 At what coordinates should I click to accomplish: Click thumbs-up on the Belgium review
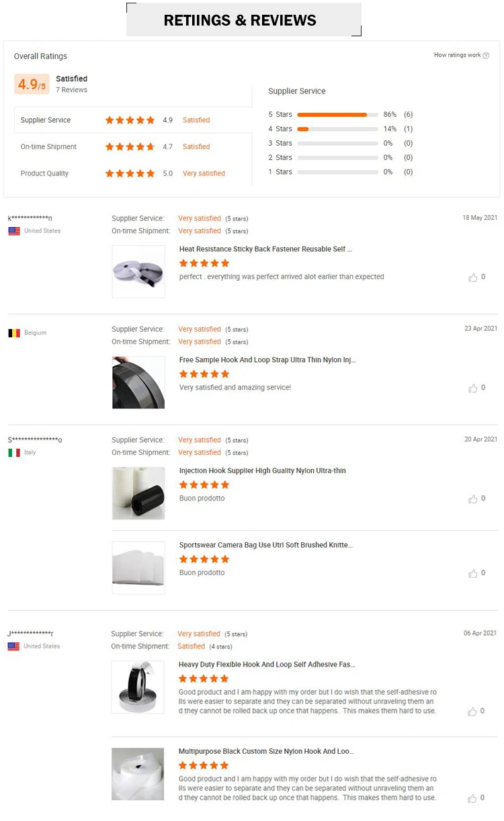coord(473,388)
